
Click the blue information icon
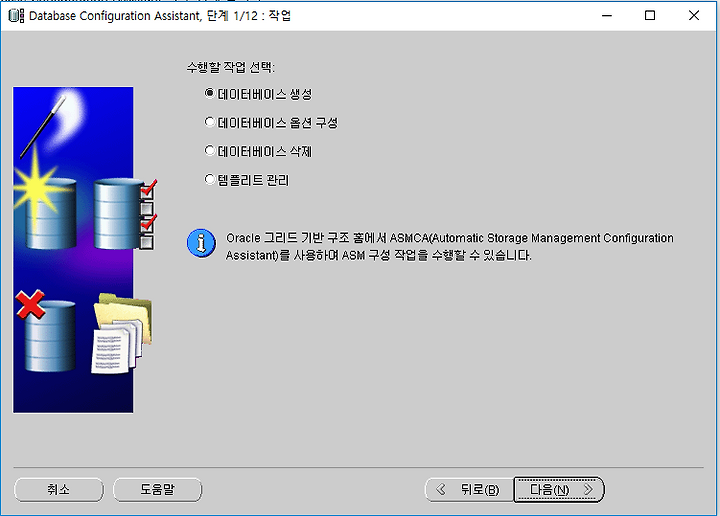(201, 243)
